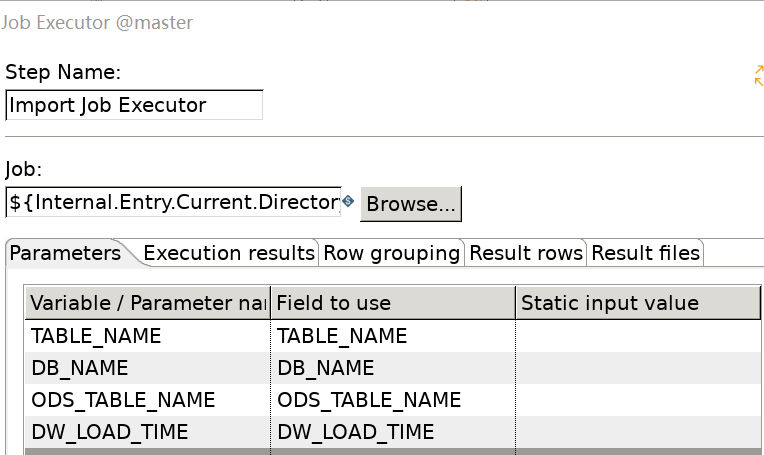Click into the Job path input field
Viewport: 764px width, 455px height.
174,203
